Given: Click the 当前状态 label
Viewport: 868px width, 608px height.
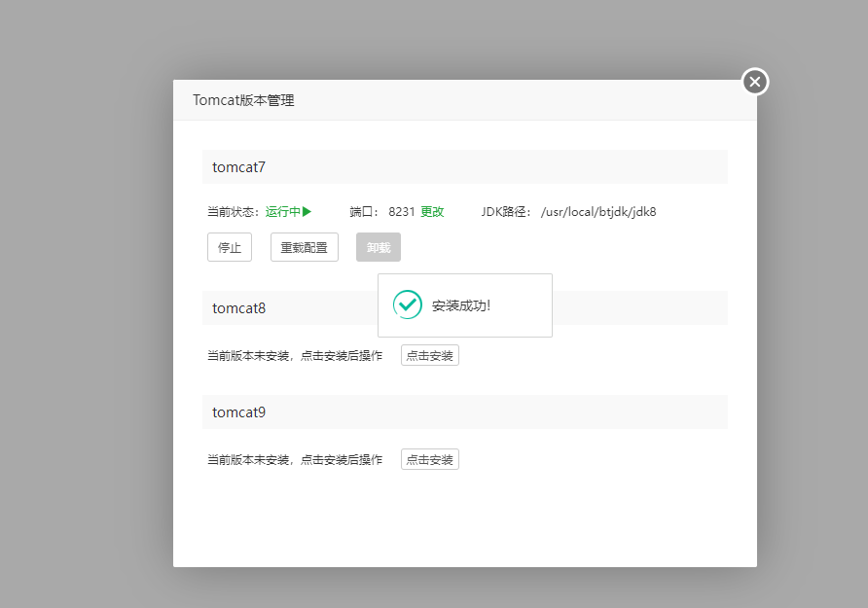Looking at the screenshot, I should coord(234,212).
